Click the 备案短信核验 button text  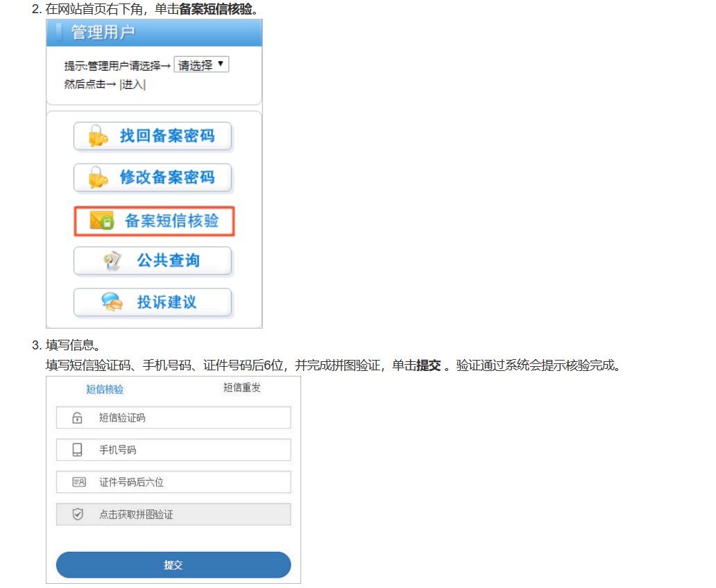click(x=171, y=221)
